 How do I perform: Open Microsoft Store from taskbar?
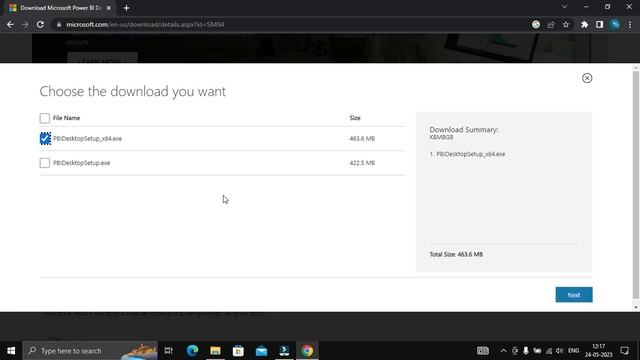(x=238, y=351)
